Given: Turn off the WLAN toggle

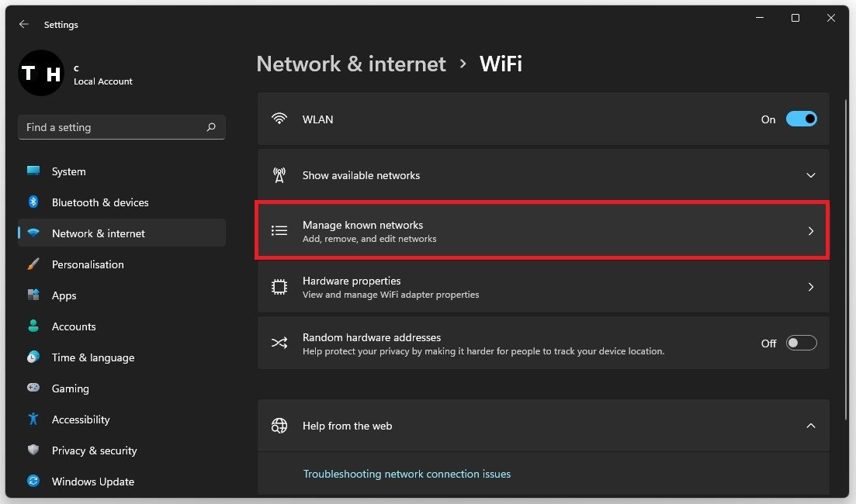Looking at the screenshot, I should (801, 119).
